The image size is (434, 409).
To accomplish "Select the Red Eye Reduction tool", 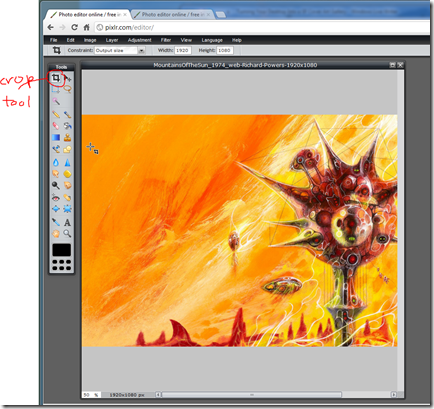I will tap(56, 198).
